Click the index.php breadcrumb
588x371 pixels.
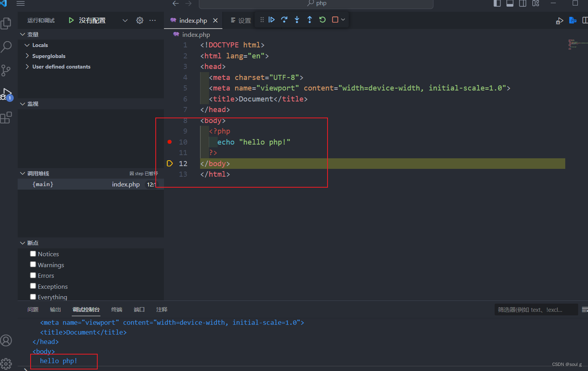tap(196, 34)
